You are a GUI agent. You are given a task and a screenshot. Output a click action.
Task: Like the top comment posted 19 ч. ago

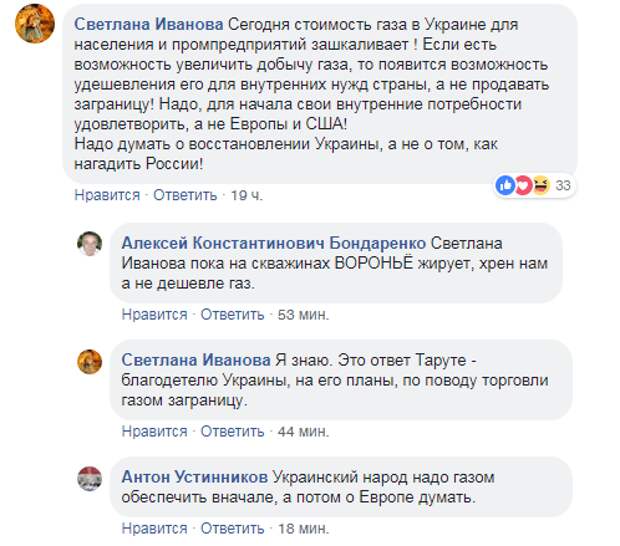(x=107, y=195)
